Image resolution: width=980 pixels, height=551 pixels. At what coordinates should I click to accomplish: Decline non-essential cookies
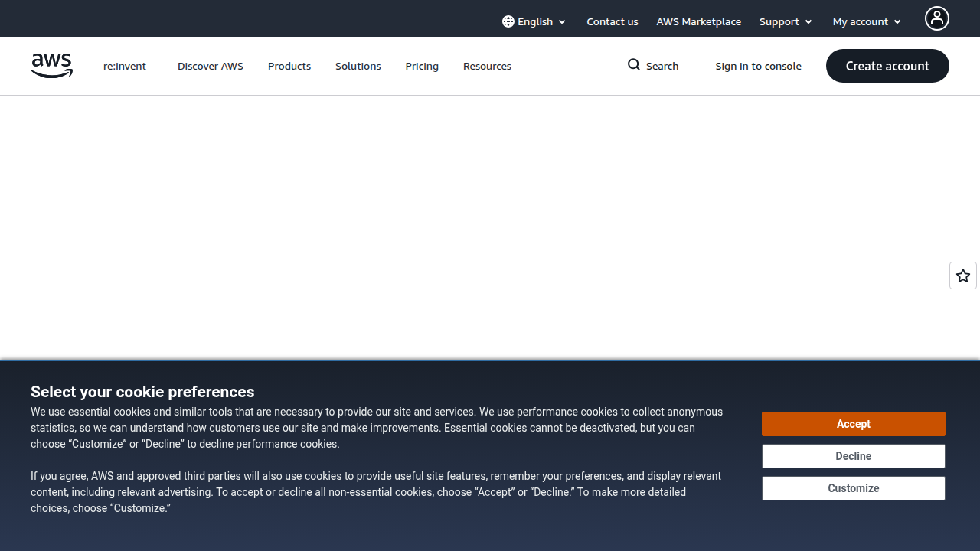click(x=854, y=456)
